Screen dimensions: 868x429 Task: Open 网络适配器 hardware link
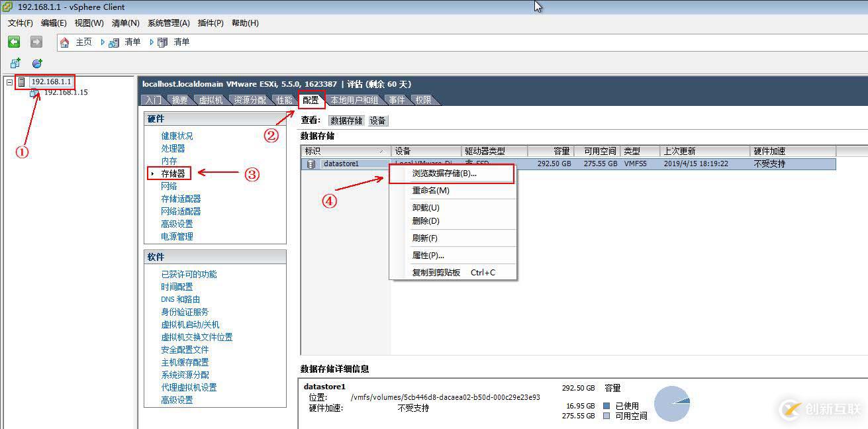[x=181, y=211]
